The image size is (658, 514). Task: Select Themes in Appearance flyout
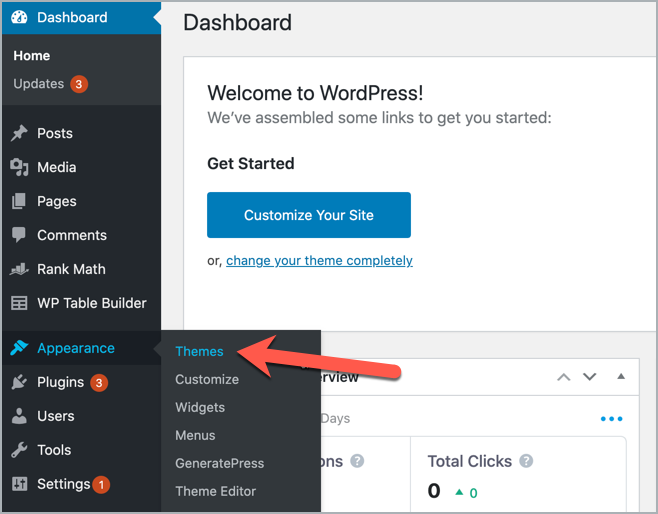199,351
